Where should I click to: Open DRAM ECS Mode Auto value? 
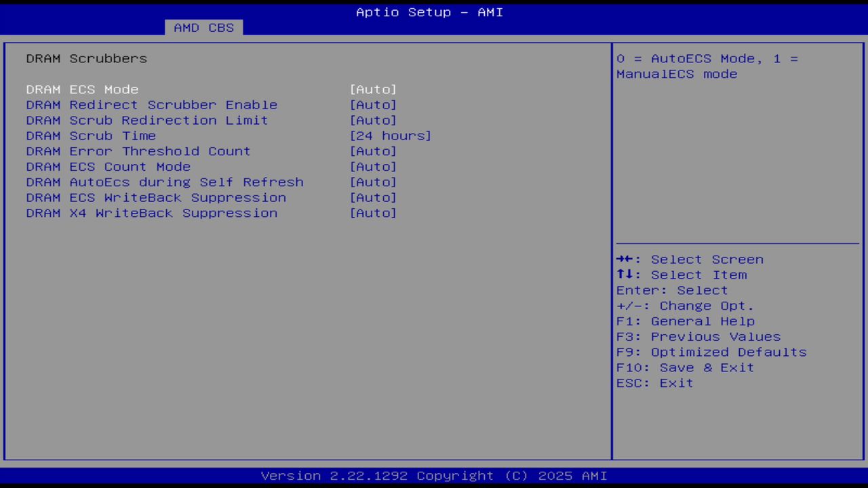tap(373, 89)
